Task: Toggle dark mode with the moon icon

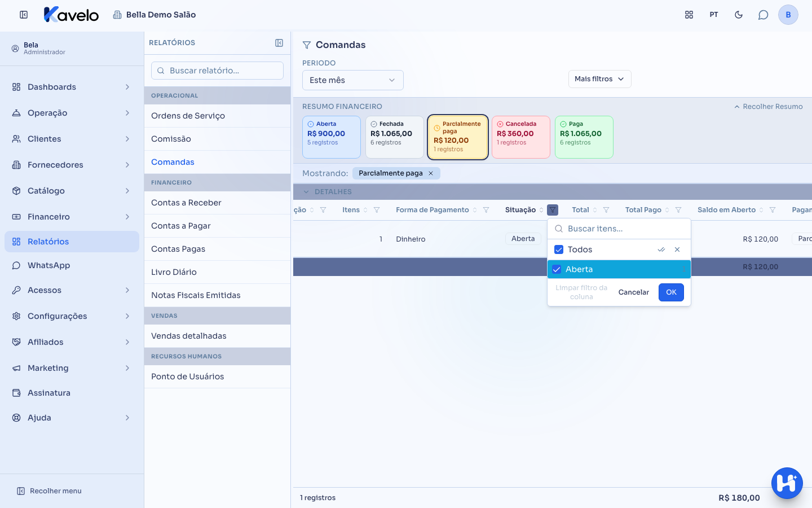Action: tap(739, 15)
